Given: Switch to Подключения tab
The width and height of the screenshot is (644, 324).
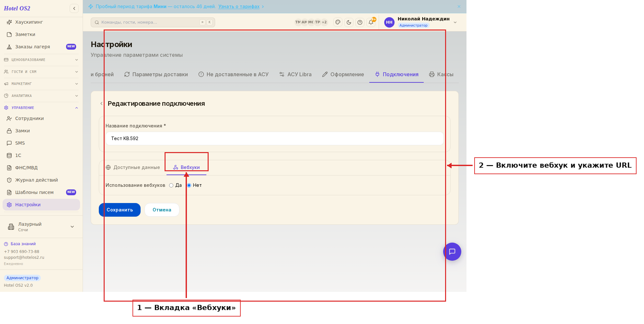Looking at the screenshot, I should [397, 74].
